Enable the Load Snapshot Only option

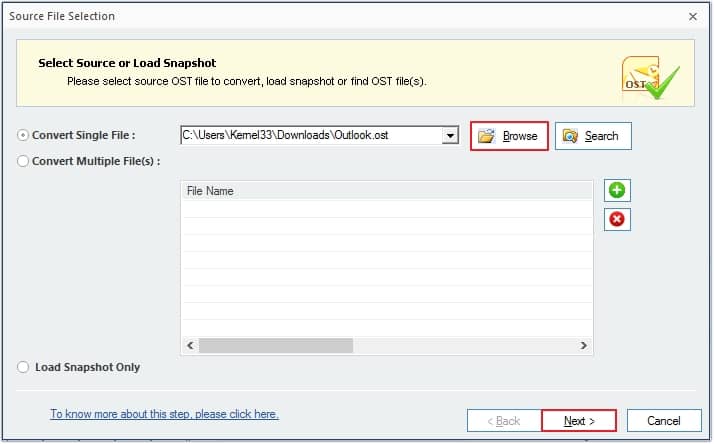click(23, 367)
